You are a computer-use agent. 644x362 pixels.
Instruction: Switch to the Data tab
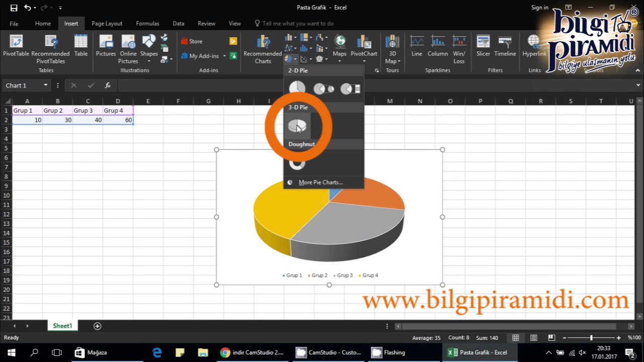pos(178,24)
